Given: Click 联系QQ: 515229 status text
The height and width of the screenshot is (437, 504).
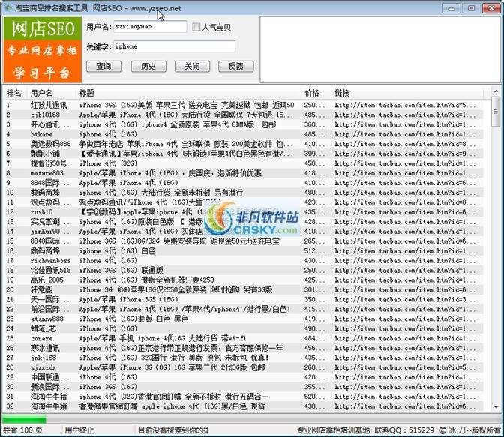Looking at the screenshot, I should pos(404,430).
